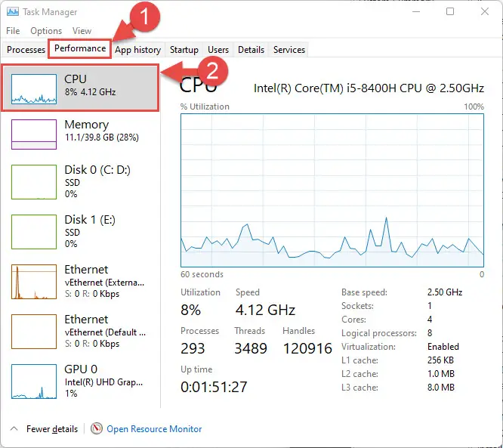Go to the Startup tab
Screen dimensions: 503x448
click(184, 50)
